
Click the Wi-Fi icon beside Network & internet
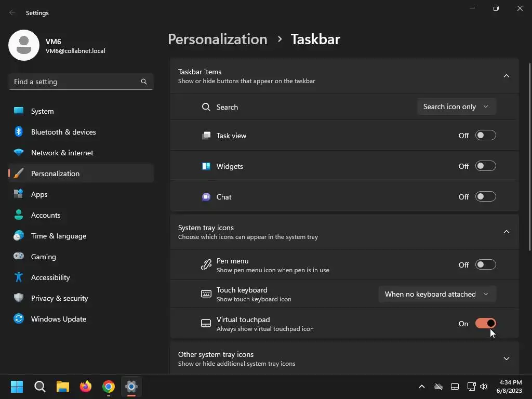(19, 152)
